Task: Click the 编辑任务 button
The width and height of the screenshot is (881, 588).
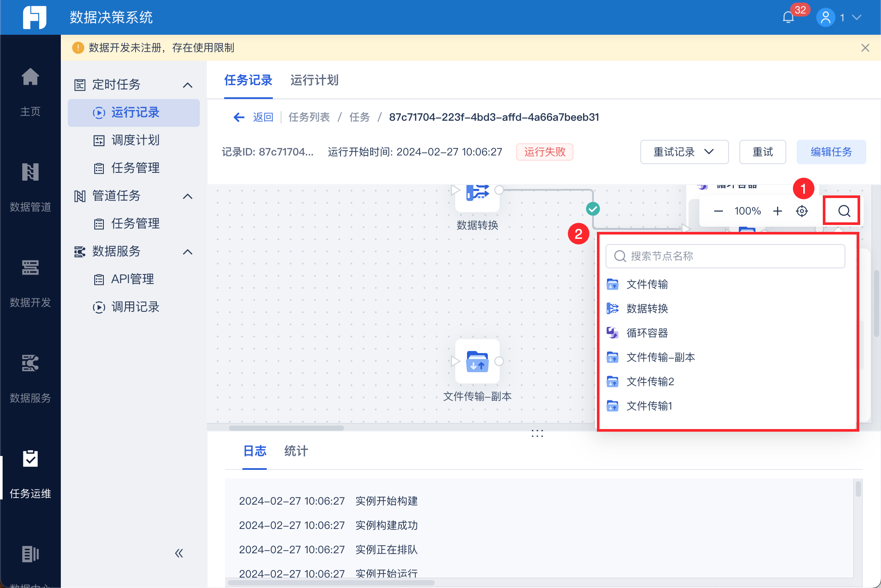Action: point(831,152)
